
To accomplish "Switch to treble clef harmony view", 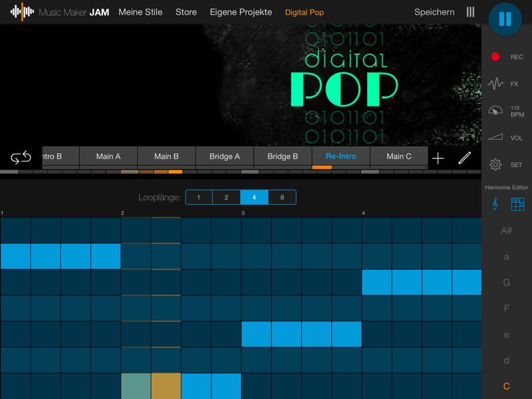I will 494,204.
